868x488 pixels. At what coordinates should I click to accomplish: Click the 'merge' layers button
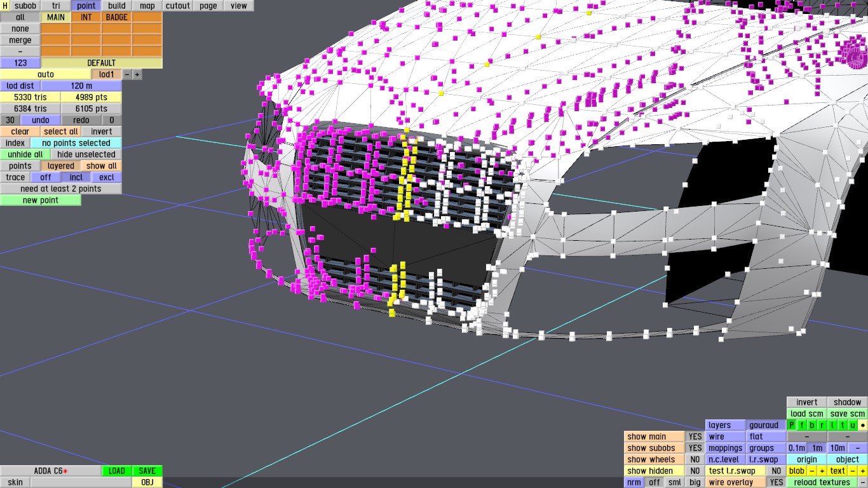[20, 40]
